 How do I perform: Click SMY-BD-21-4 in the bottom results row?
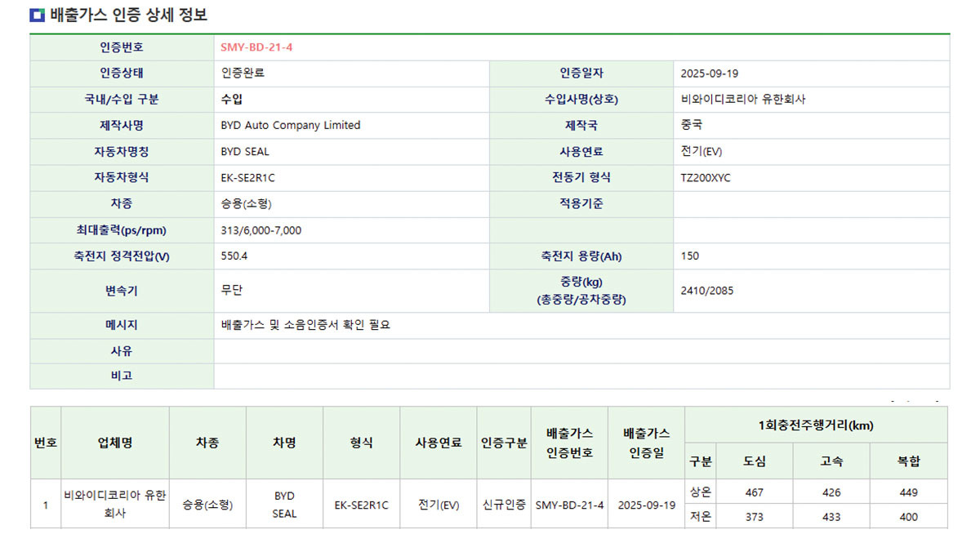coord(569,505)
